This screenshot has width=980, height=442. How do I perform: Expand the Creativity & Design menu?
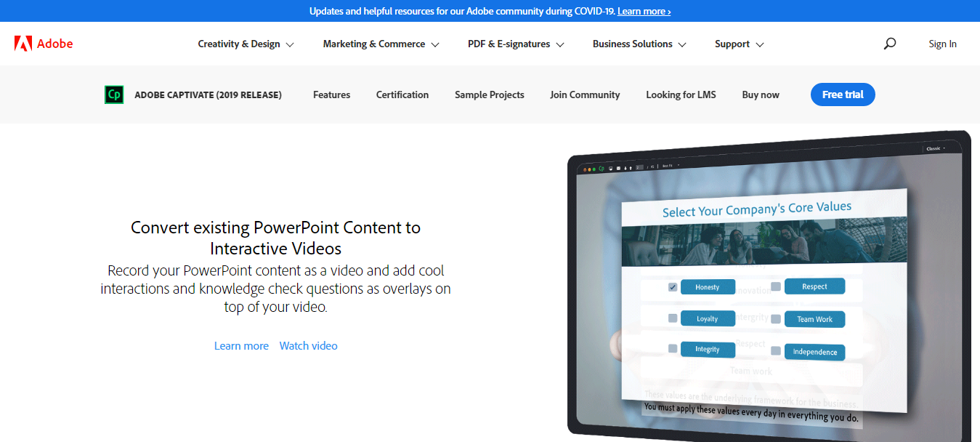click(x=246, y=44)
